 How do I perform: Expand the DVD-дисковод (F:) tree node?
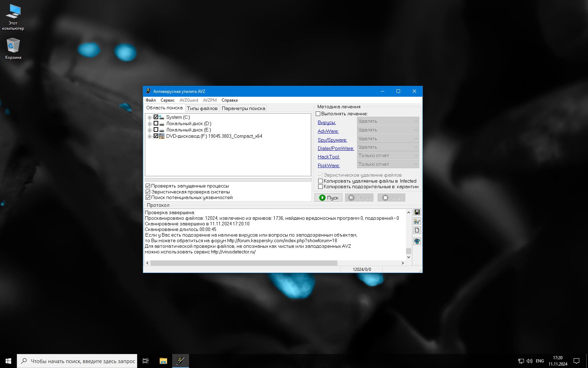pos(149,136)
